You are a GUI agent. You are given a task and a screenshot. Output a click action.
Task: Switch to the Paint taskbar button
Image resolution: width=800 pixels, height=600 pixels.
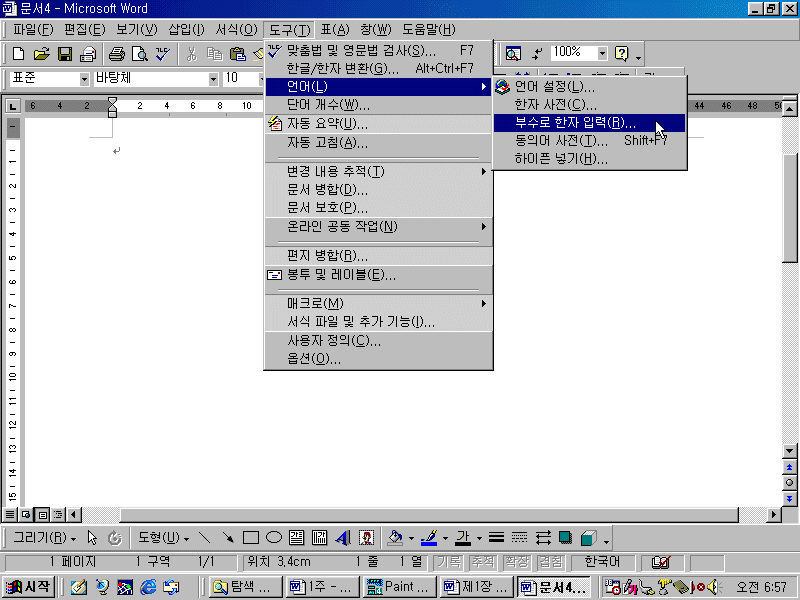tap(400, 587)
